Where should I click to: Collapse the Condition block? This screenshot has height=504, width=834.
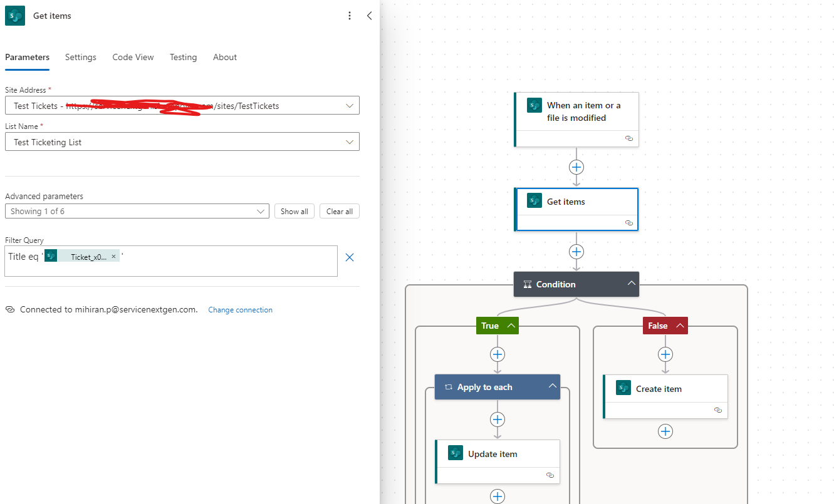pyautogui.click(x=632, y=284)
